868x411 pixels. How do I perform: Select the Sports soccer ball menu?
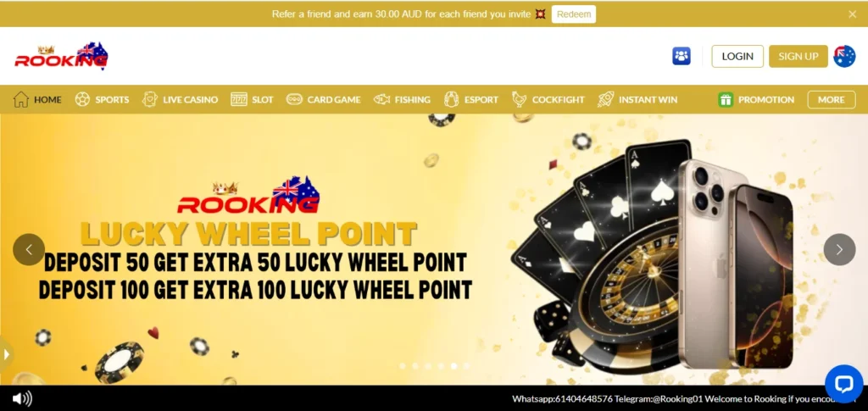click(102, 99)
